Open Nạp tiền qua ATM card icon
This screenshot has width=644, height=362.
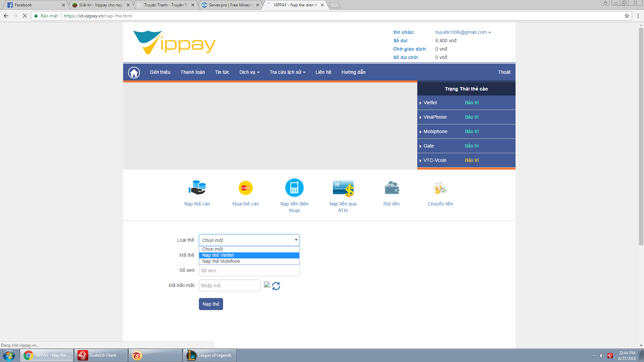pyautogui.click(x=343, y=188)
